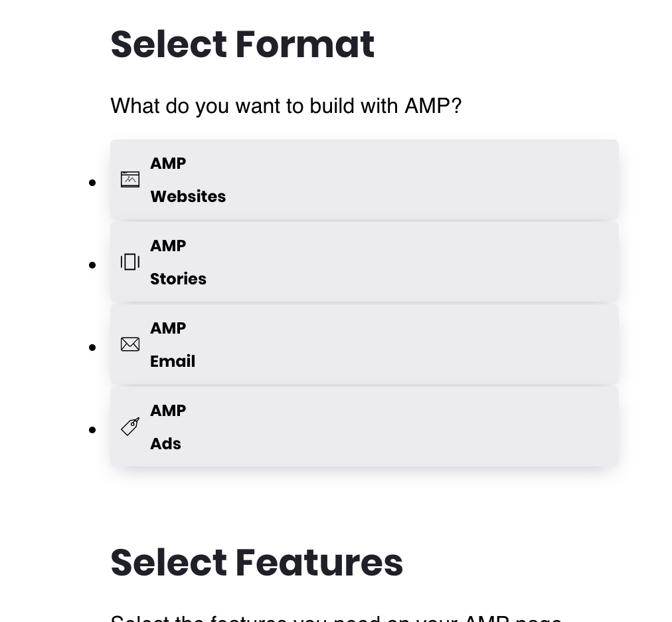The image size is (672, 622).
Task: Select the AMP Email format option
Action: point(364,344)
